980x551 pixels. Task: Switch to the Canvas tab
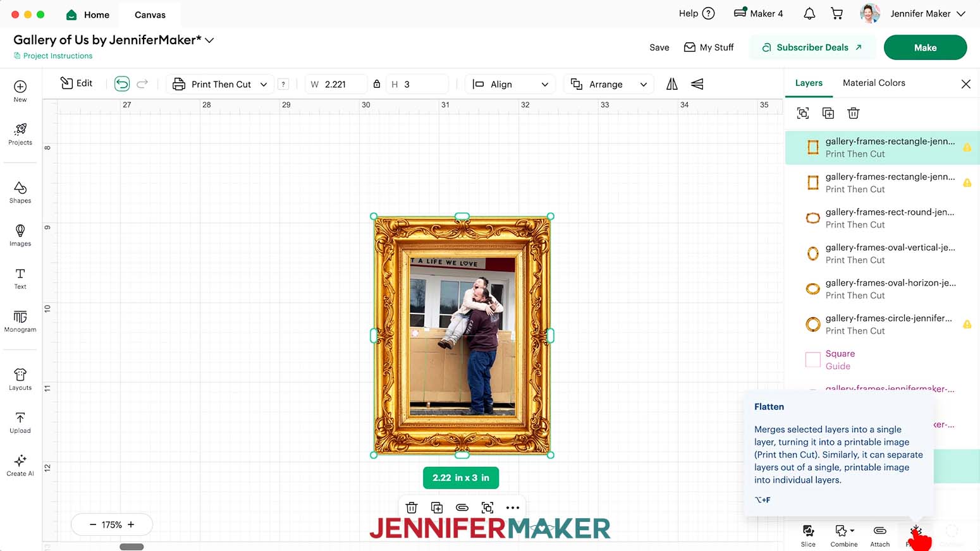150,15
